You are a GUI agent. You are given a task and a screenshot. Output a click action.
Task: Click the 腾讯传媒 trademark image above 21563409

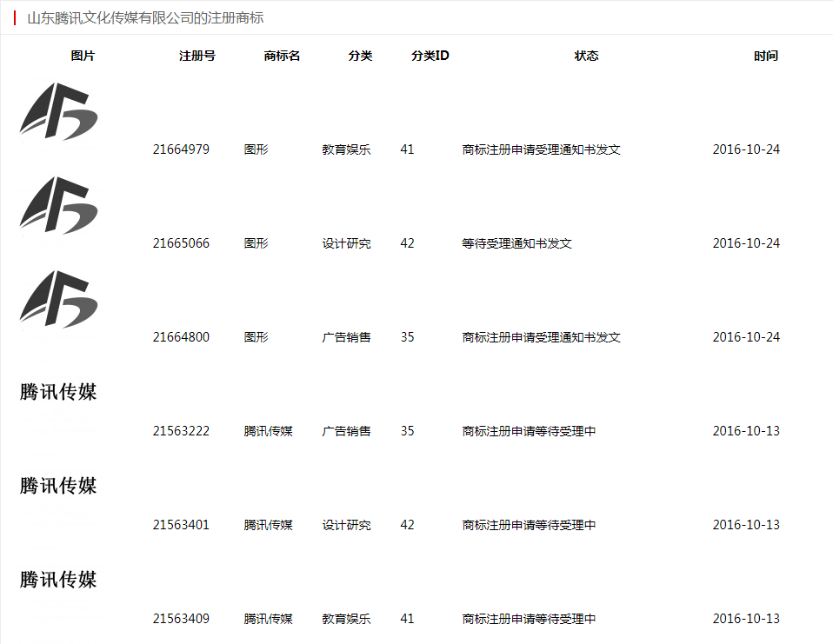pyautogui.click(x=58, y=580)
